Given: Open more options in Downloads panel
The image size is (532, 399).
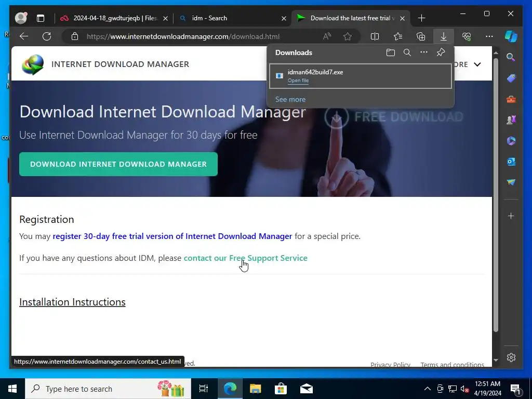Looking at the screenshot, I should tap(424, 52).
